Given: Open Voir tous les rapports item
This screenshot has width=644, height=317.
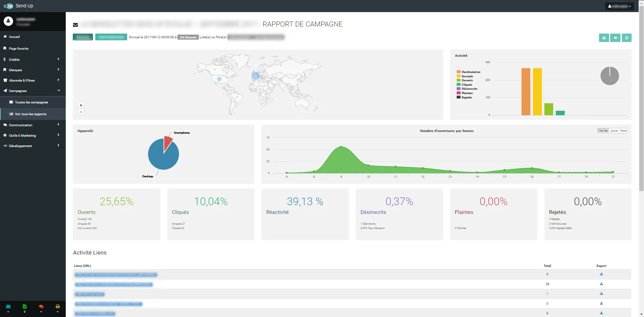Looking at the screenshot, I should [33, 114].
